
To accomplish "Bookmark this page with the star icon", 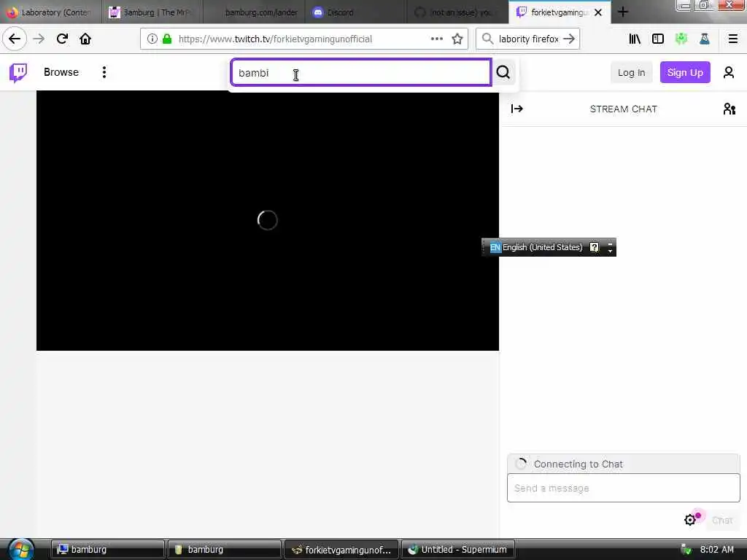I will [457, 39].
